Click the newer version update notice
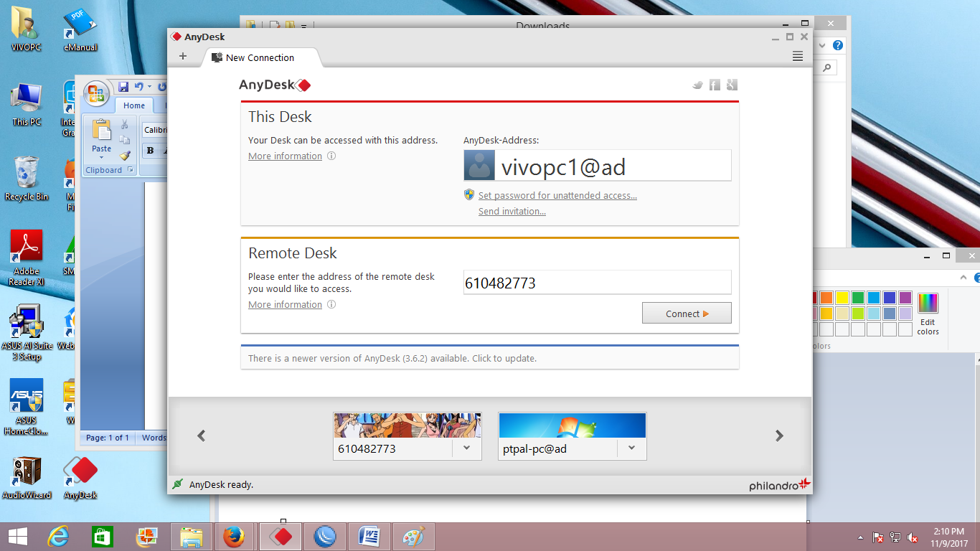The image size is (980, 551). click(490, 357)
